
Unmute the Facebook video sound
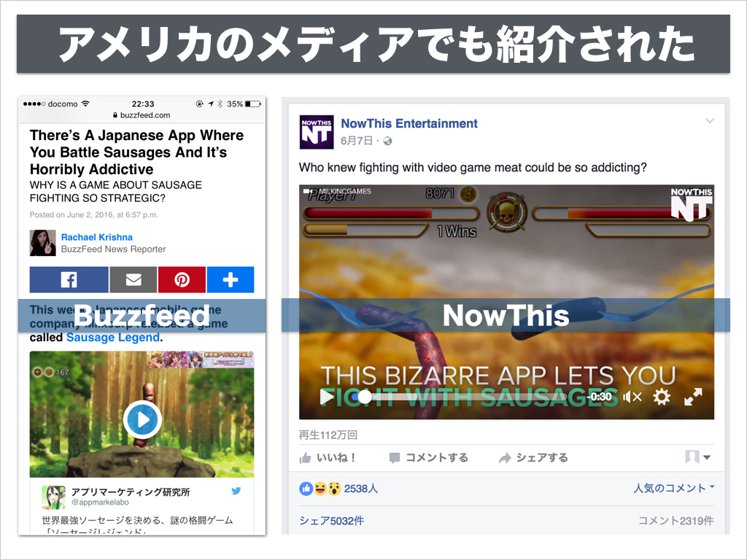632,397
